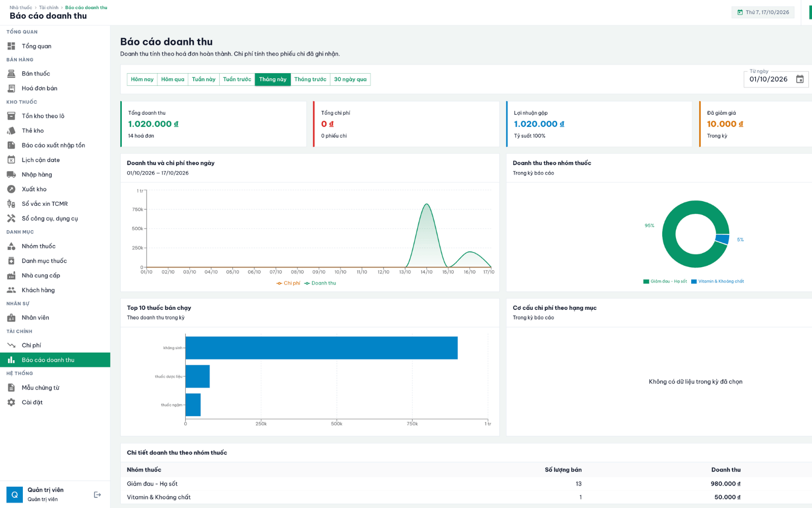Choose the 30 ngày qua period
The image size is (812, 508).
(350, 79)
